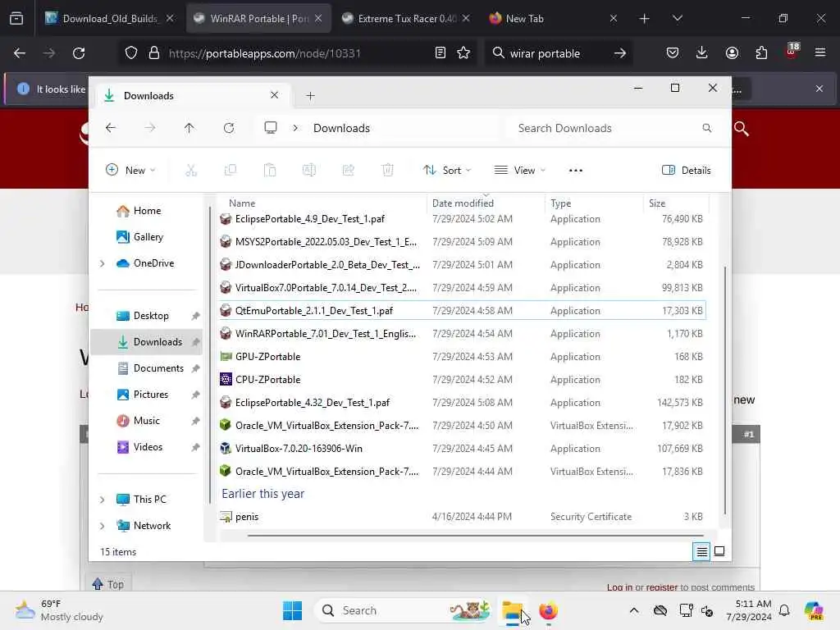The height and width of the screenshot is (630, 840).
Task: Open the list all tabs dropdown in Firefox
Action: tap(677, 18)
